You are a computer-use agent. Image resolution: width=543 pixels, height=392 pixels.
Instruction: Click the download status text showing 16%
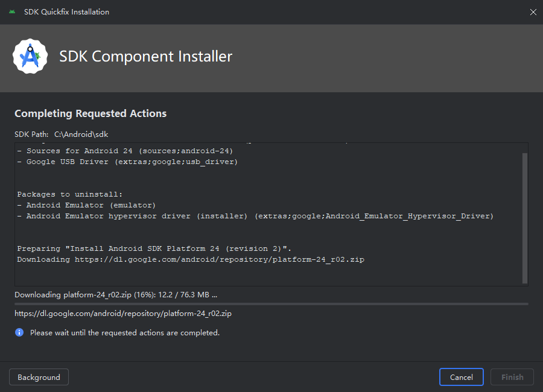pyautogui.click(x=116, y=295)
